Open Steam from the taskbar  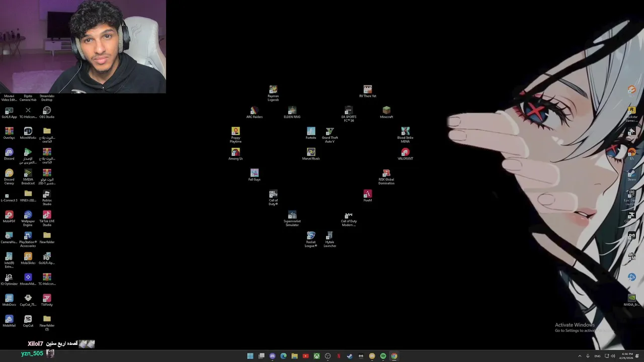350,356
